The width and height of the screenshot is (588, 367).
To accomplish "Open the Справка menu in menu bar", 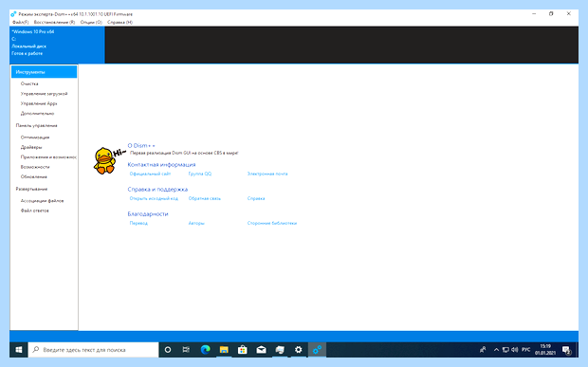I will tap(120, 22).
